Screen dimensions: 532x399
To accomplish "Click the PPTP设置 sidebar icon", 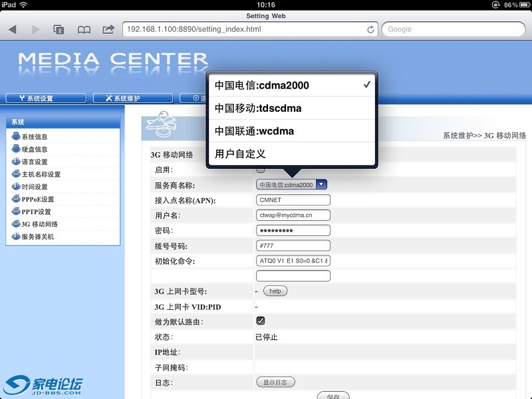I will [16, 211].
